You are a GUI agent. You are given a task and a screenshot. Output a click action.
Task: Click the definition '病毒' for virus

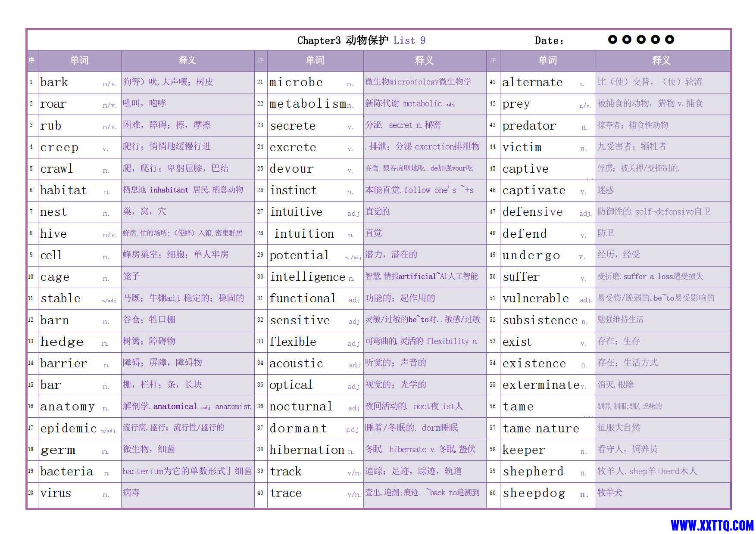click(x=131, y=492)
